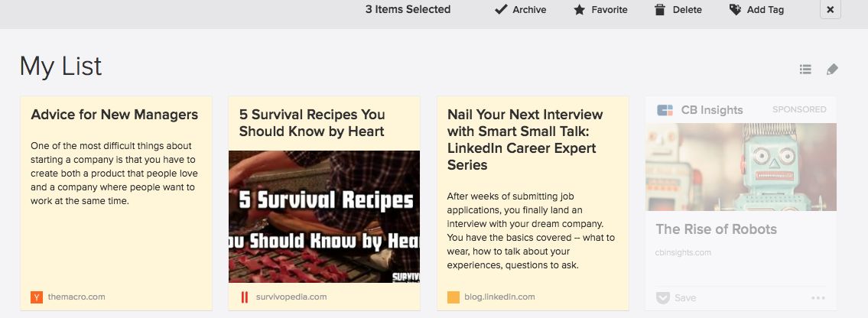
Task: Click the CB Insights logo icon
Action: (665, 110)
